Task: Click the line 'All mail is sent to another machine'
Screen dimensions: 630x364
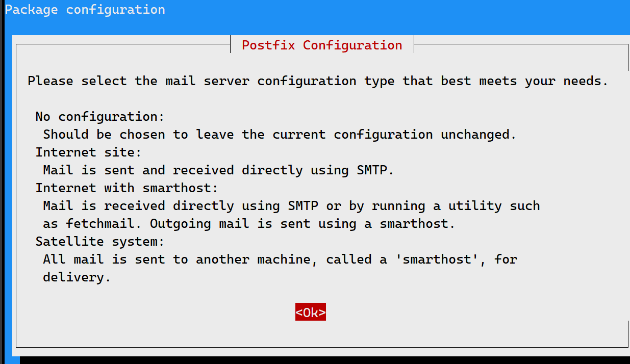Action: pos(280,259)
